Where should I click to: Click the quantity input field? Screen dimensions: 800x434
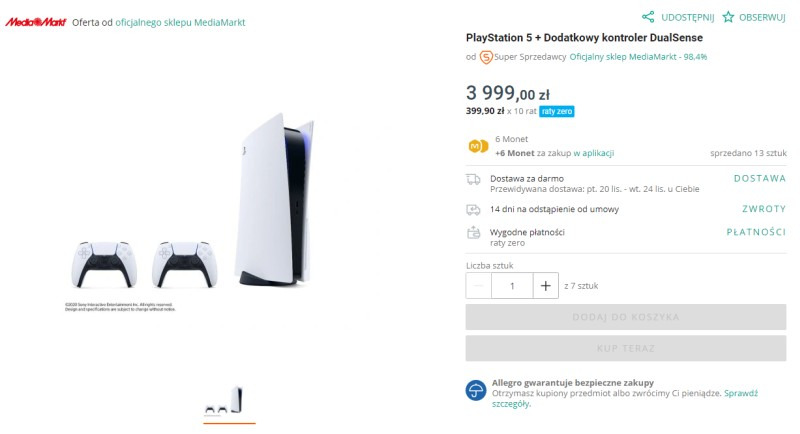click(512, 285)
